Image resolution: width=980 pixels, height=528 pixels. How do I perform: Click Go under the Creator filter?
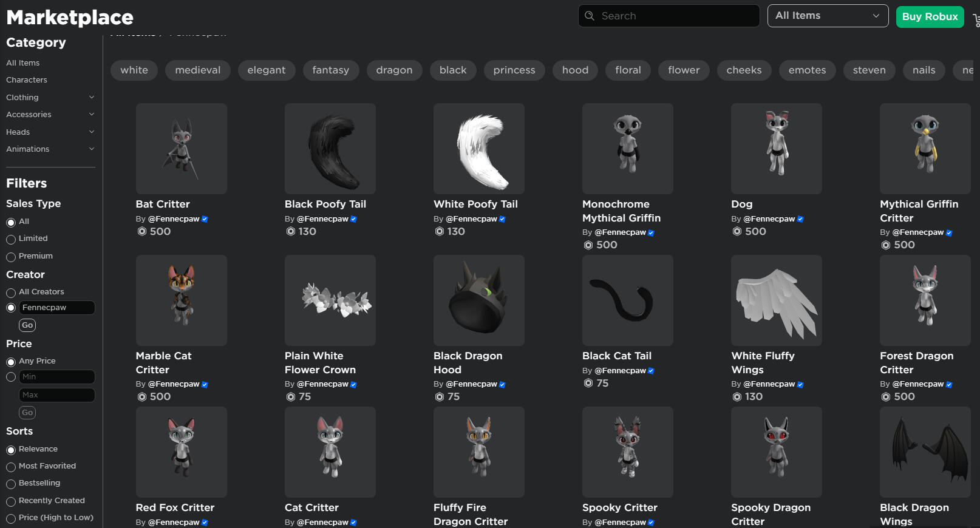click(x=27, y=325)
